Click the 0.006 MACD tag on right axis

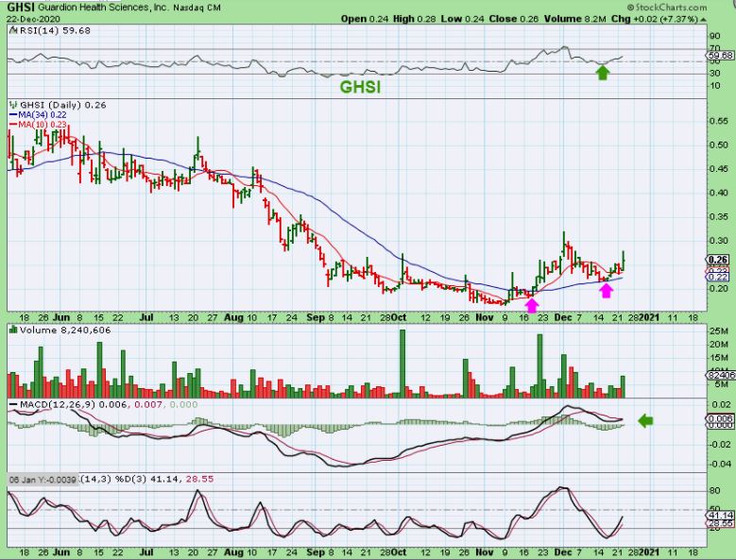(x=721, y=419)
